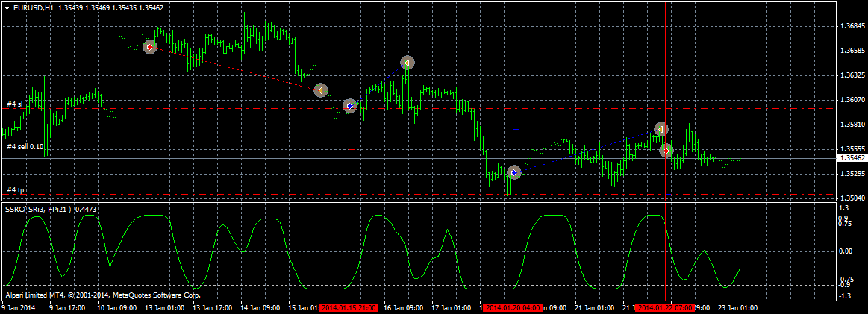868x314 pixels.
Task: Click time axis label 21 Jan 01:00
Action: pos(594,307)
